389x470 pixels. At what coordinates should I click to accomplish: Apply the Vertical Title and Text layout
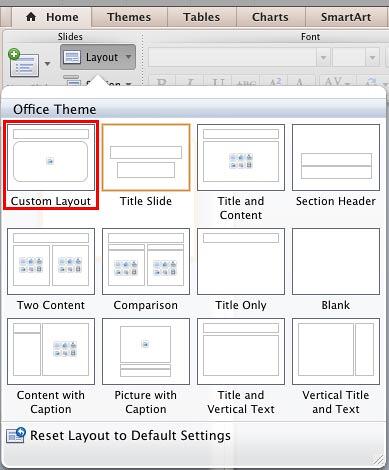tap(336, 351)
